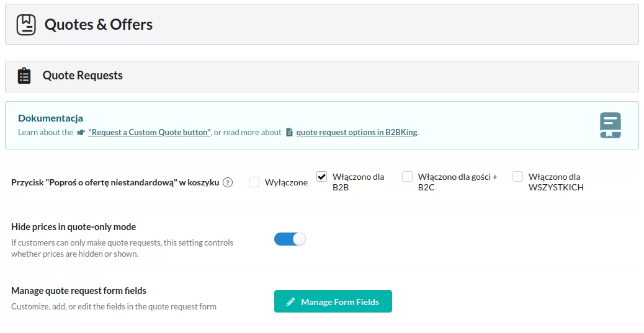Screen dimensions: 644x333
Task: Click the pencil icon on Manage Form Fields
Action: [290, 302]
